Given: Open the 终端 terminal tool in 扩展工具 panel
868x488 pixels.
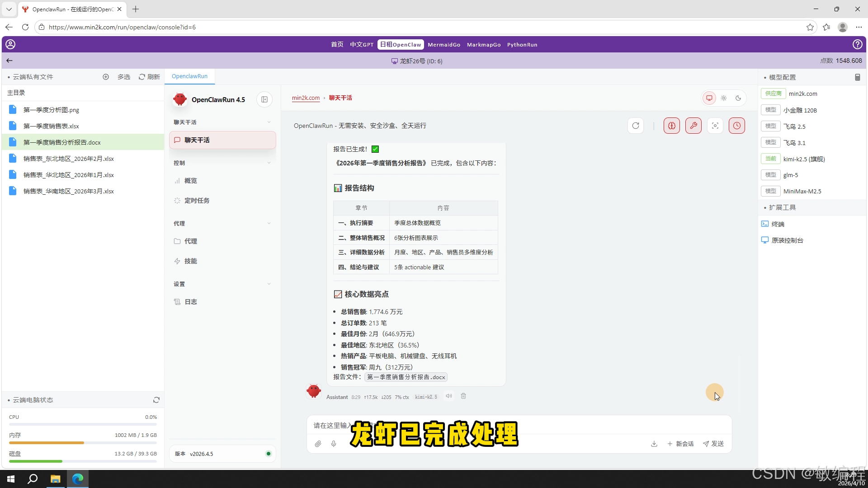Looking at the screenshot, I should point(777,224).
